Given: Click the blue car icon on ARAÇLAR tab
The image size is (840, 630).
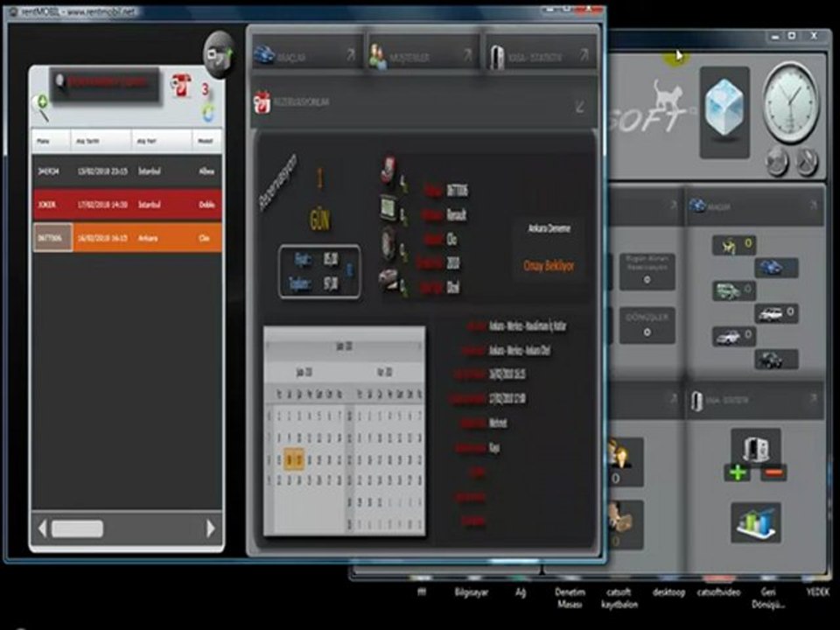Looking at the screenshot, I should 264,54.
